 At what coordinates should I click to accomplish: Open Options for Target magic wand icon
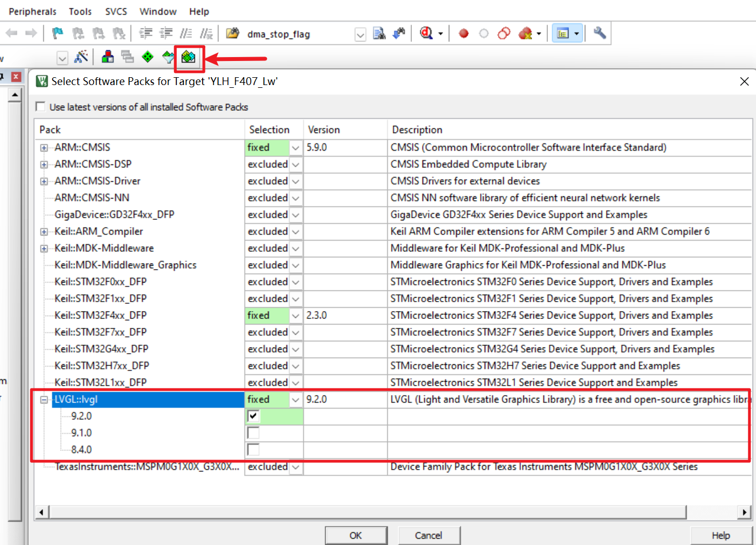pos(81,57)
